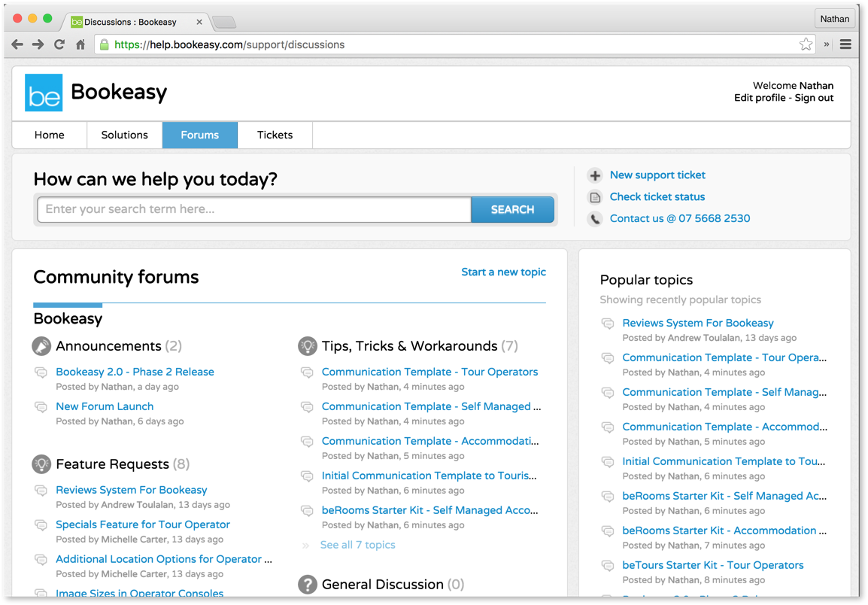
Task: Click the green padlock security icon
Action: click(104, 44)
